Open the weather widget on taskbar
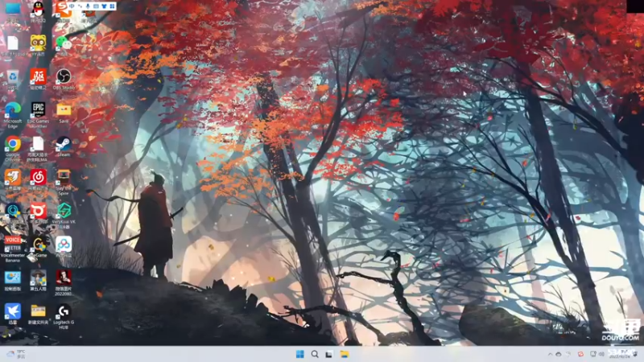Image resolution: width=644 pixels, height=362 pixels. click(x=16, y=354)
